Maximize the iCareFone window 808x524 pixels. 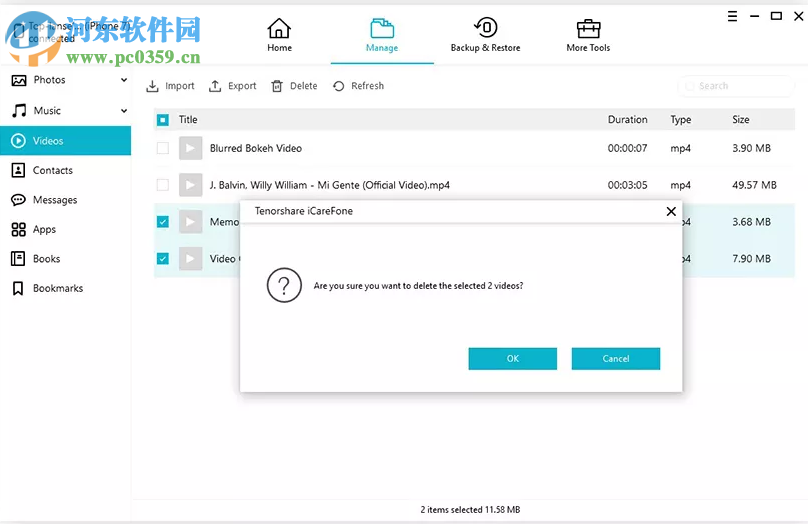click(x=776, y=16)
